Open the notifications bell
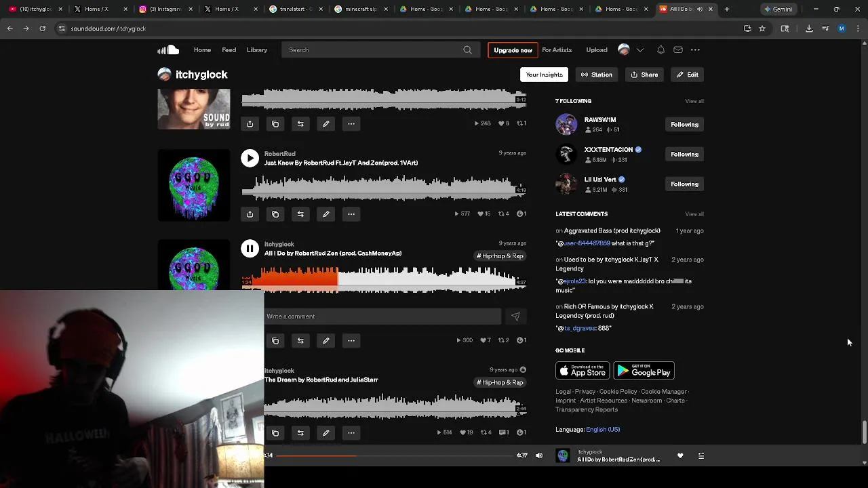868x488 pixels. click(x=660, y=49)
